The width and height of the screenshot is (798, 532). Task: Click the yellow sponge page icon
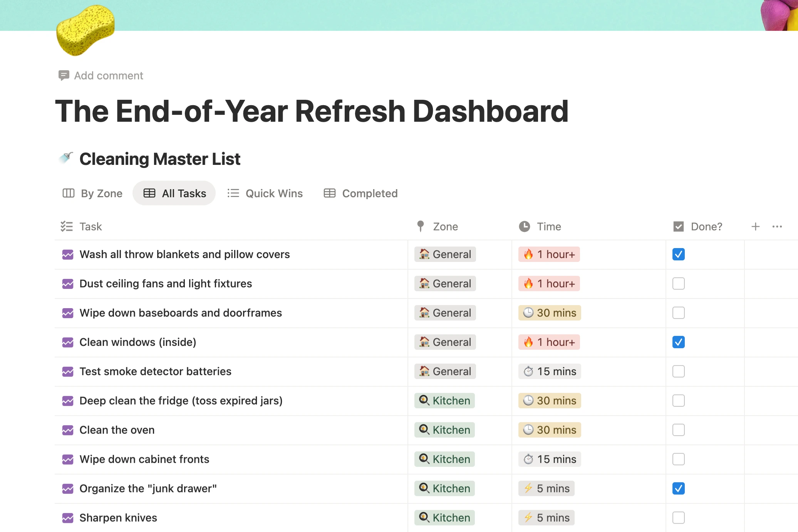pos(85,30)
